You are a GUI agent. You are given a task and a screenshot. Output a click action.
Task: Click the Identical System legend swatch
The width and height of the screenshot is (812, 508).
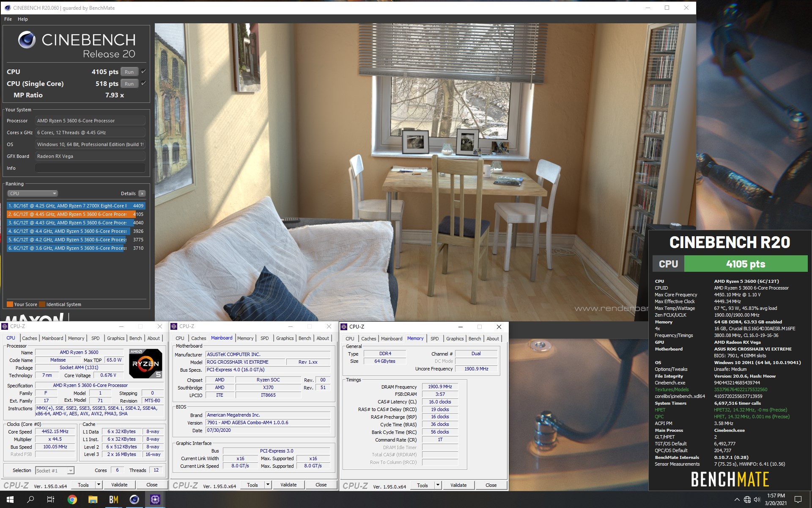click(x=42, y=304)
